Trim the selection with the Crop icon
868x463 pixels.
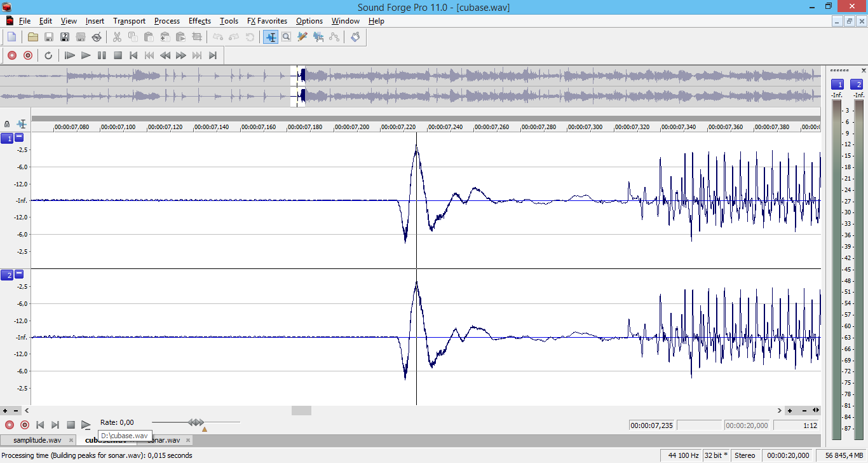(x=196, y=37)
